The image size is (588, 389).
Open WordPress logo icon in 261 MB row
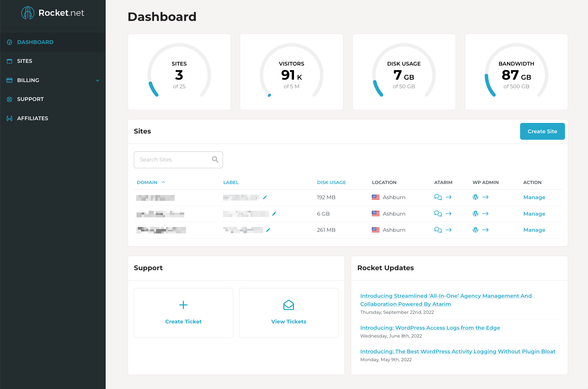[x=475, y=230]
